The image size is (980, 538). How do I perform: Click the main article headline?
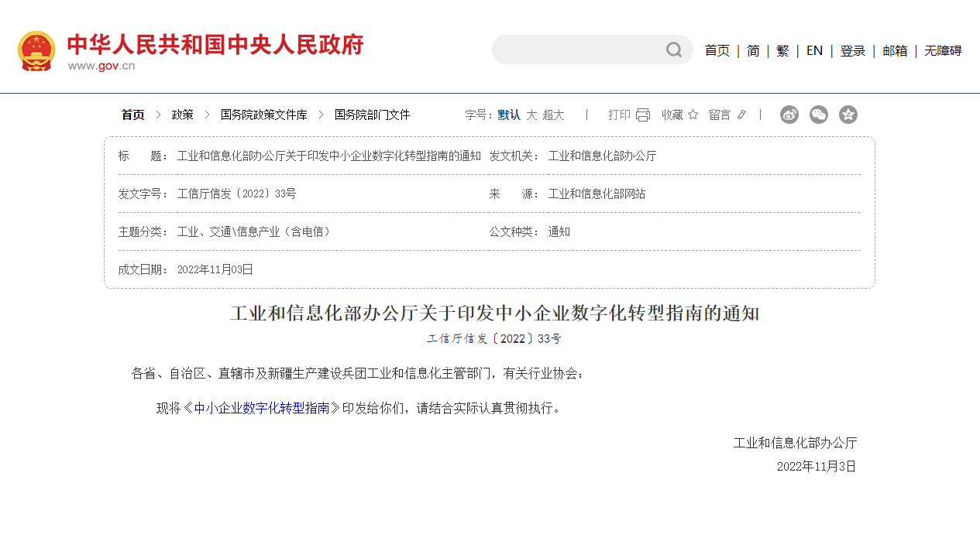[495, 314]
